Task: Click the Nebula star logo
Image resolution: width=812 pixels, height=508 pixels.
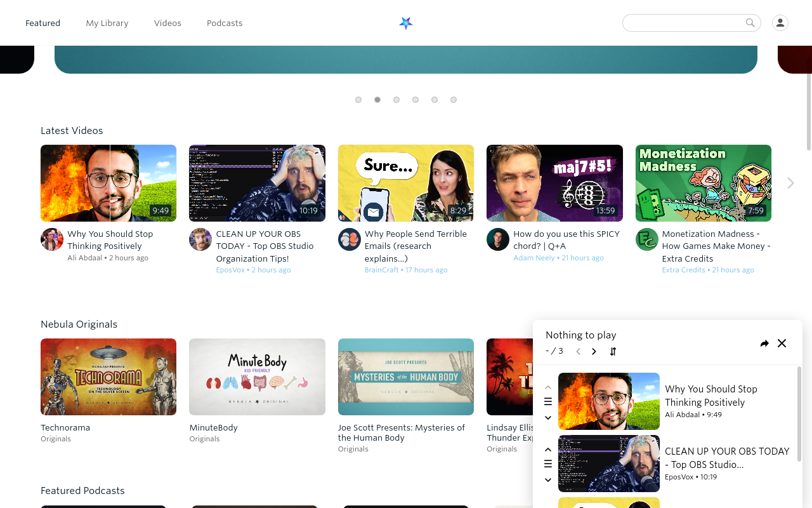Action: tap(406, 23)
